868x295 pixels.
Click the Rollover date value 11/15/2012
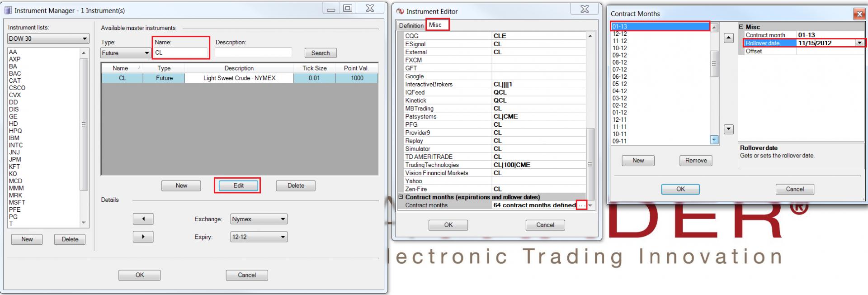[x=815, y=43]
